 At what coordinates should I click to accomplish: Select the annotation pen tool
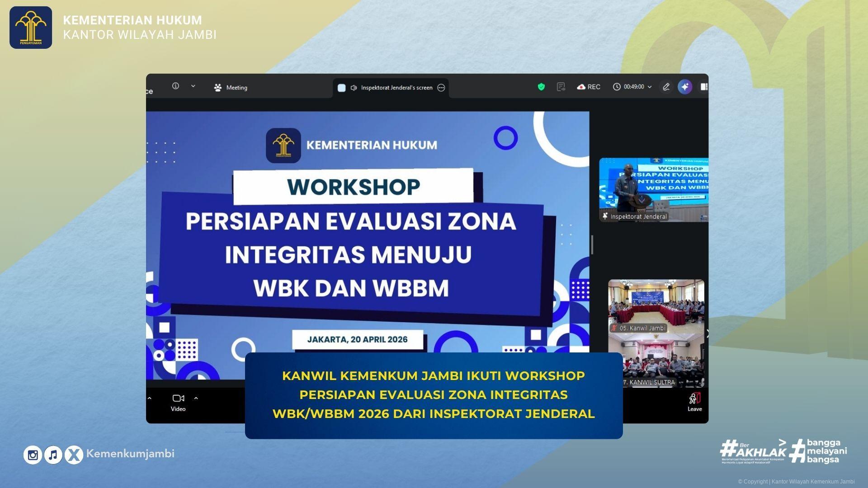pyautogui.click(x=666, y=87)
